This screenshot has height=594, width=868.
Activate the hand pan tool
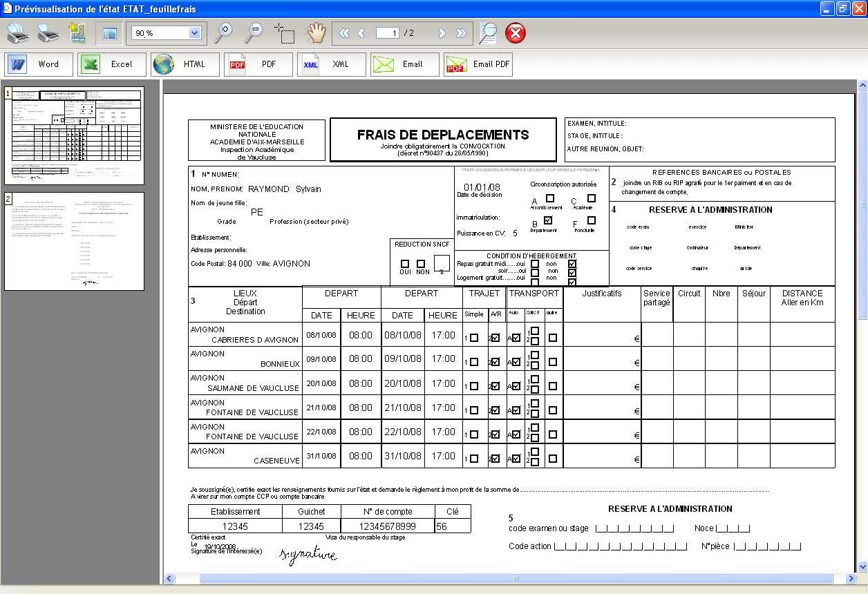[x=316, y=32]
